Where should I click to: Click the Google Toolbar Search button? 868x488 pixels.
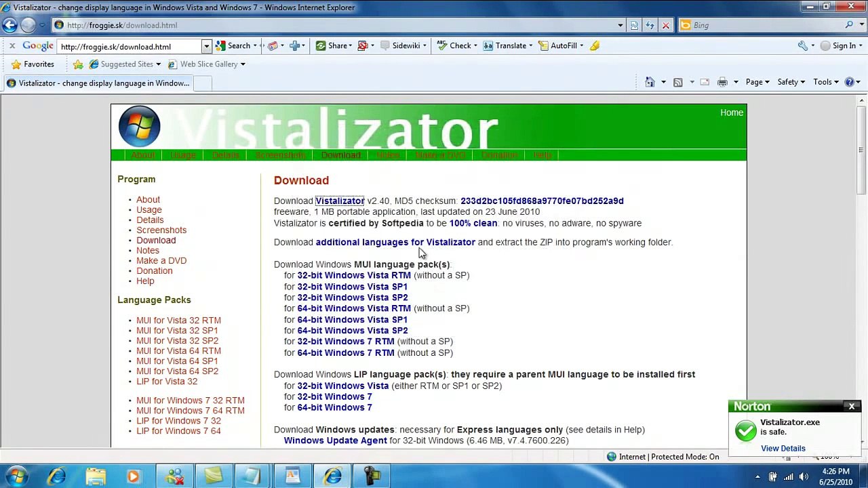tap(233, 45)
